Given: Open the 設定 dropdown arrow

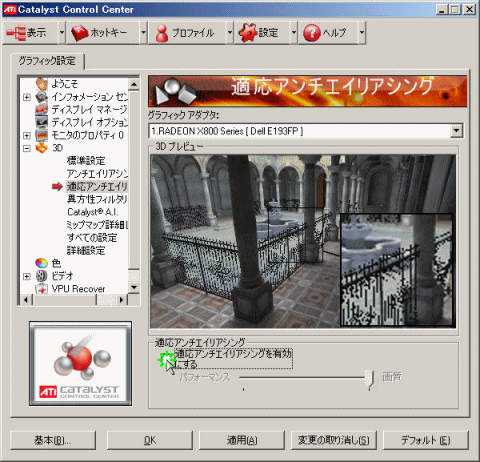Looking at the screenshot, I should coord(294,33).
